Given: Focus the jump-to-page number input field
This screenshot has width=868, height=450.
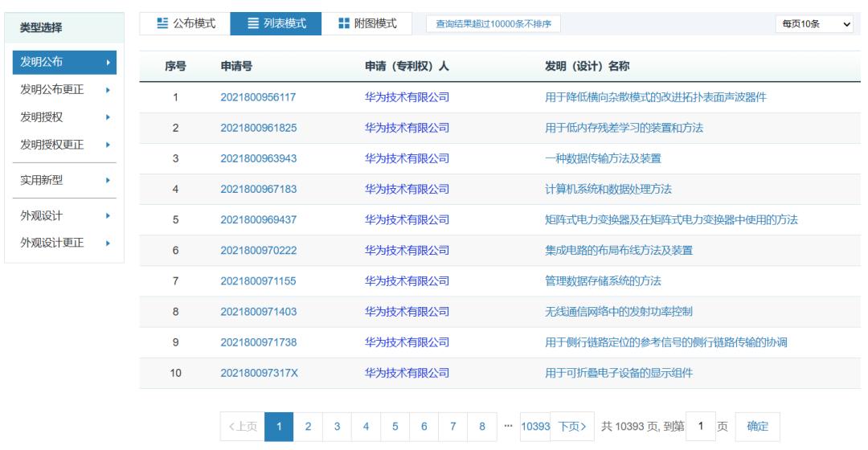Looking at the screenshot, I should (700, 426).
